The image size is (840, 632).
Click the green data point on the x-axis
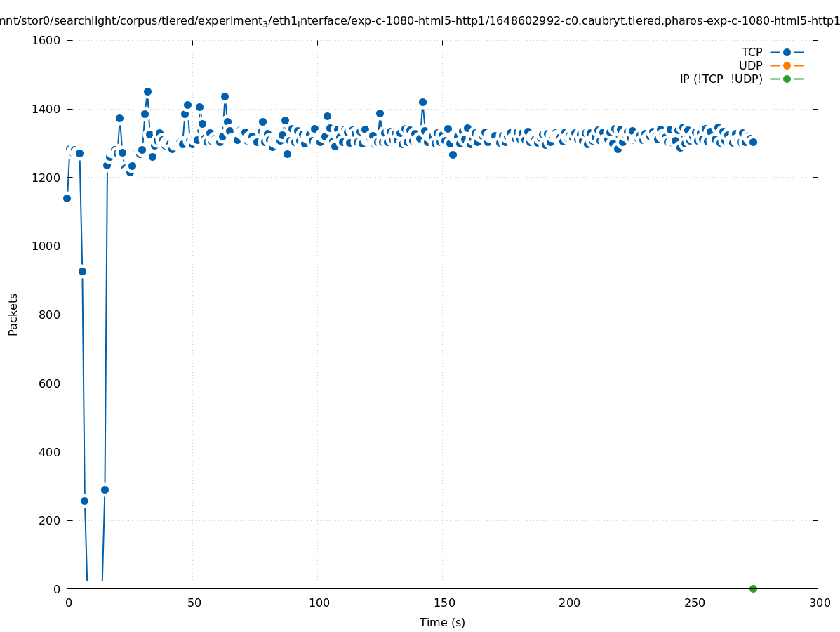[753, 588]
